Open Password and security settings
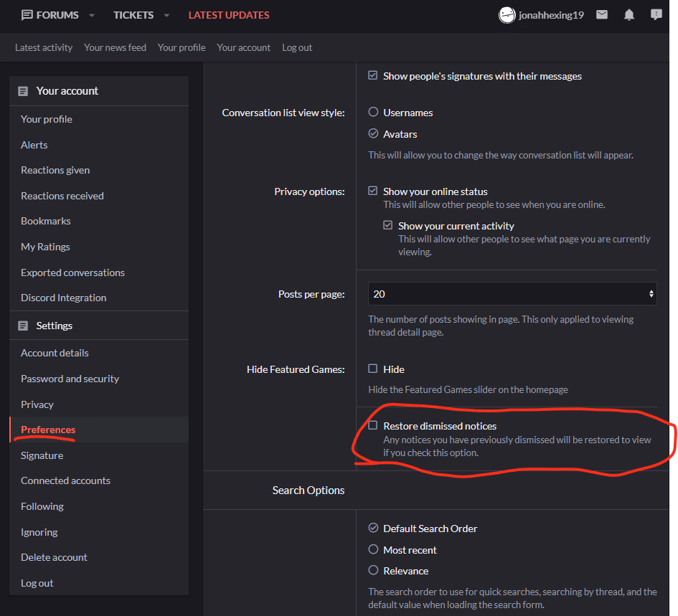This screenshot has width=678, height=616. [70, 379]
